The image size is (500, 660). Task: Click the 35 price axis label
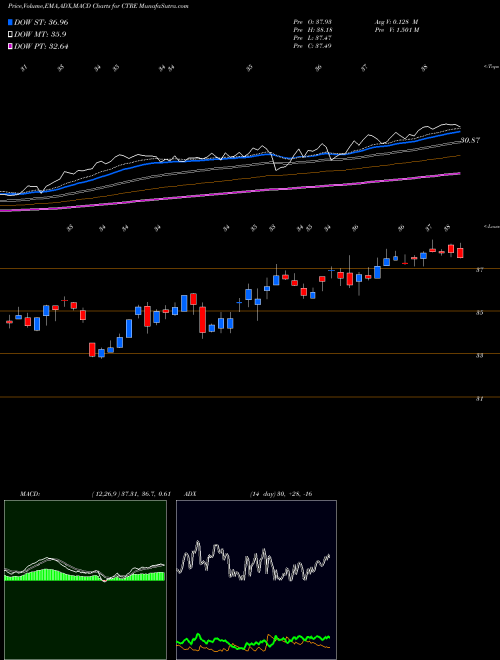479,313
